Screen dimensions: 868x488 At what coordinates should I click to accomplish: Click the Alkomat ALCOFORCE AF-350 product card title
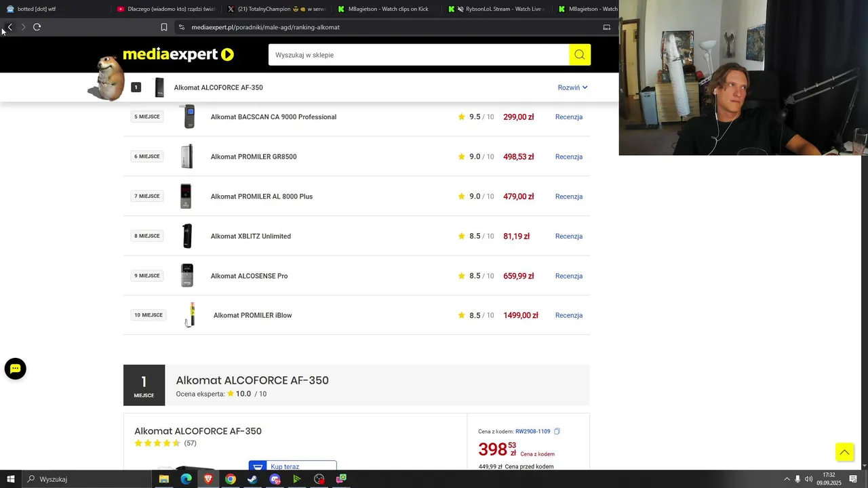pyautogui.click(x=198, y=431)
